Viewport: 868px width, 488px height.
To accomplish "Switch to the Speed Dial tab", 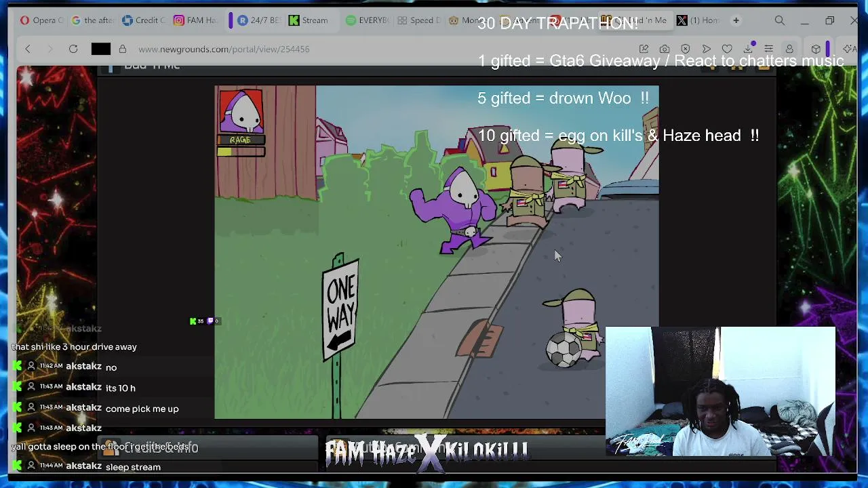I will 419,20.
